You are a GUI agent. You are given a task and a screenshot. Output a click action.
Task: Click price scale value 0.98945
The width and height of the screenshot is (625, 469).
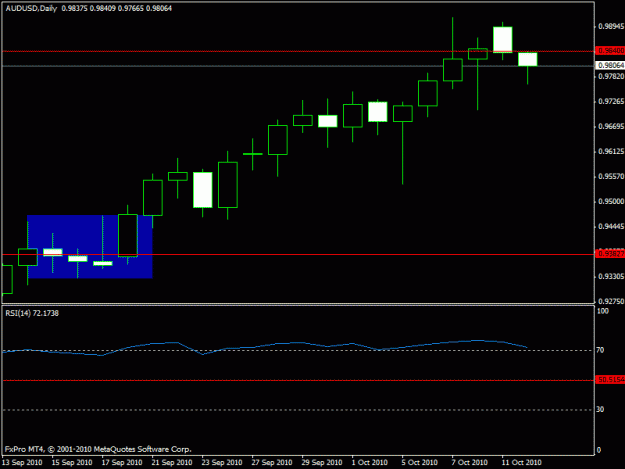click(611, 27)
